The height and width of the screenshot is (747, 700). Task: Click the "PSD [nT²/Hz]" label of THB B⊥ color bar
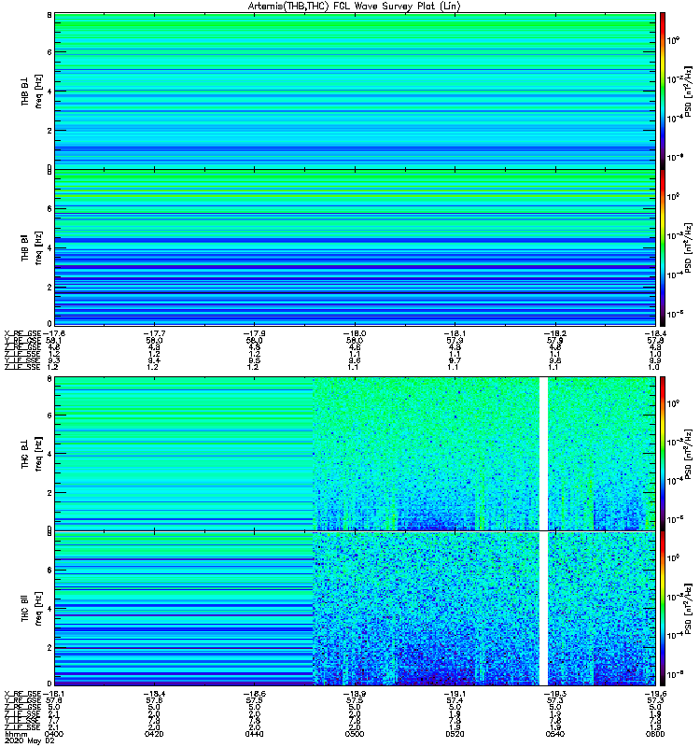[x=688, y=92]
